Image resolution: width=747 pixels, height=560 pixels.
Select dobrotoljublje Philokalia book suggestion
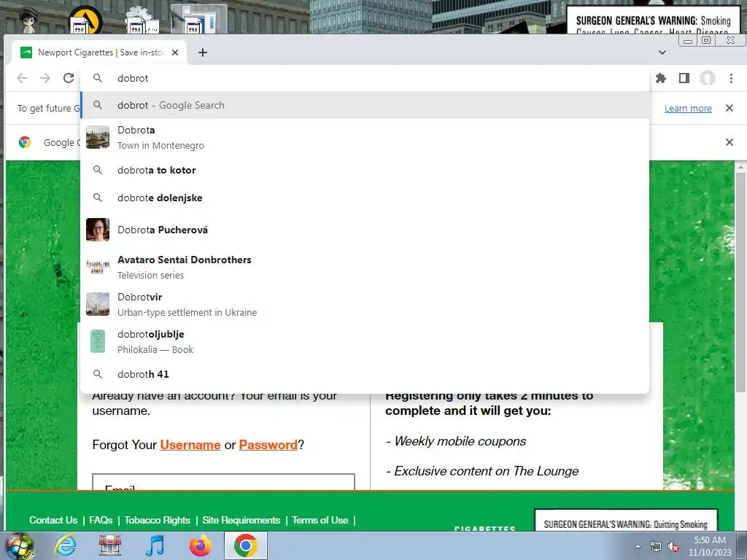click(x=365, y=341)
